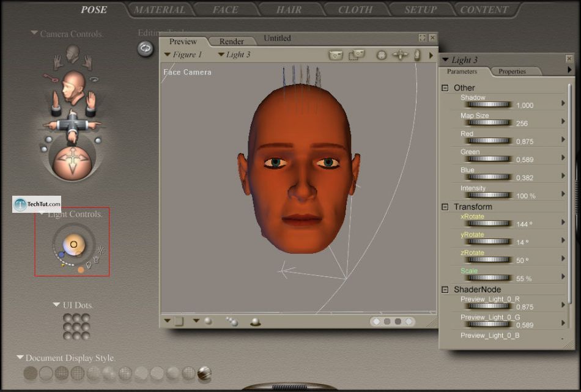Open the Figure 1 dropdown
581x392 pixels.
183,54
